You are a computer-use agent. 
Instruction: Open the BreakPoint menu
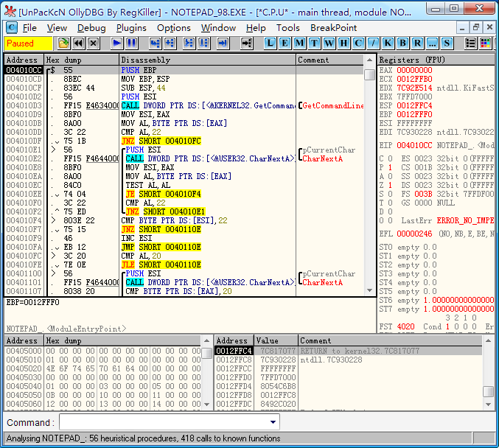coord(333,28)
